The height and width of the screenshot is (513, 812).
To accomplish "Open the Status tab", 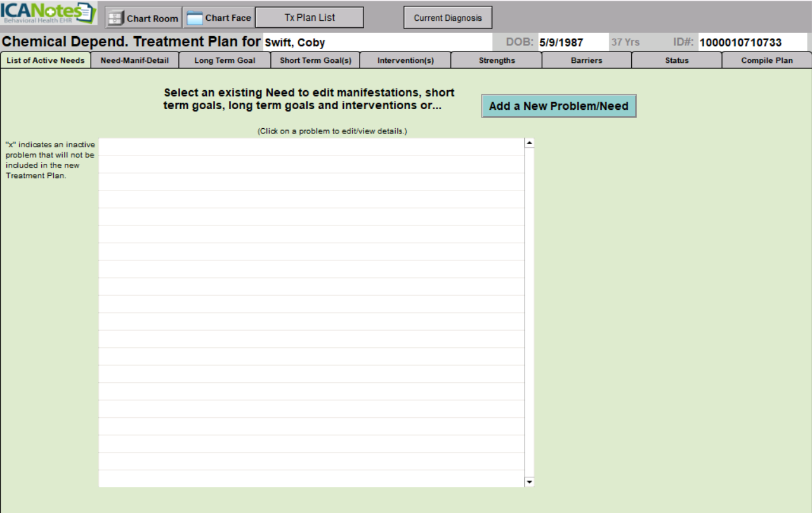I will click(x=677, y=60).
